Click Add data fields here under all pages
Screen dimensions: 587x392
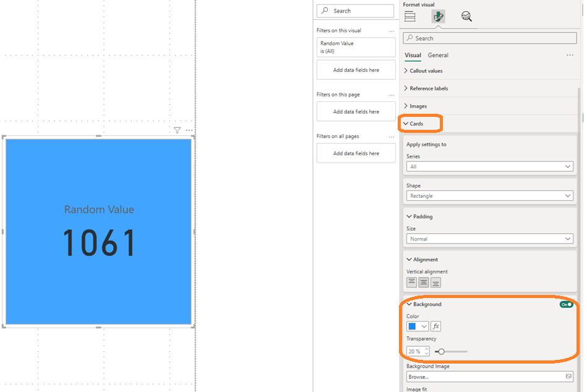click(356, 153)
